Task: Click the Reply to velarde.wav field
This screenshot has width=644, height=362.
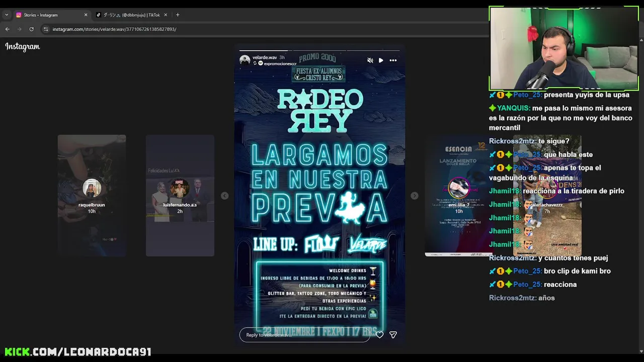Action: [x=304, y=335]
